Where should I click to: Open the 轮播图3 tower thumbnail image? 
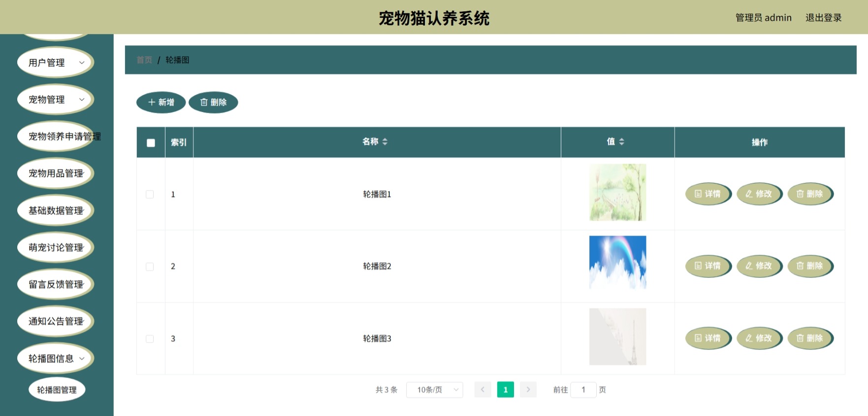[618, 337]
